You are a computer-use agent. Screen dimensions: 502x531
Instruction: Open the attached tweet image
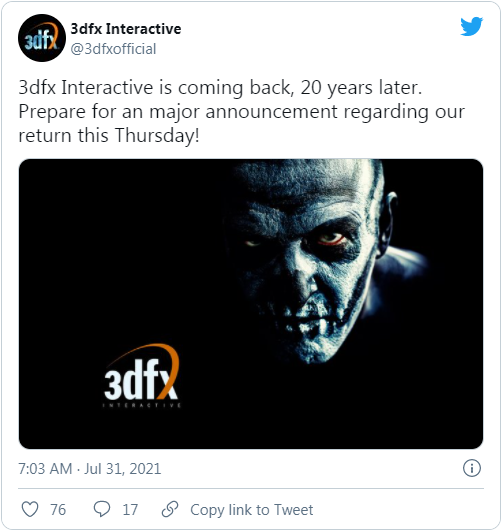pos(251,304)
